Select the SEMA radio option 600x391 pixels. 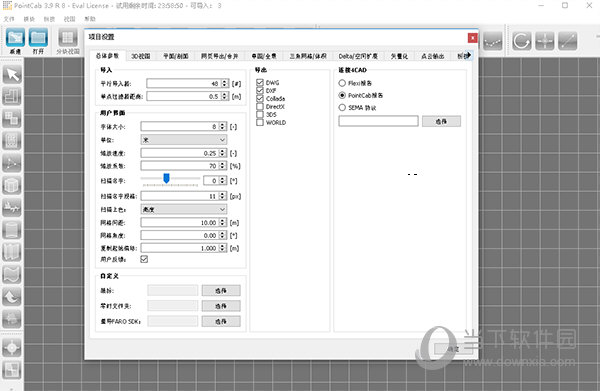(342, 108)
